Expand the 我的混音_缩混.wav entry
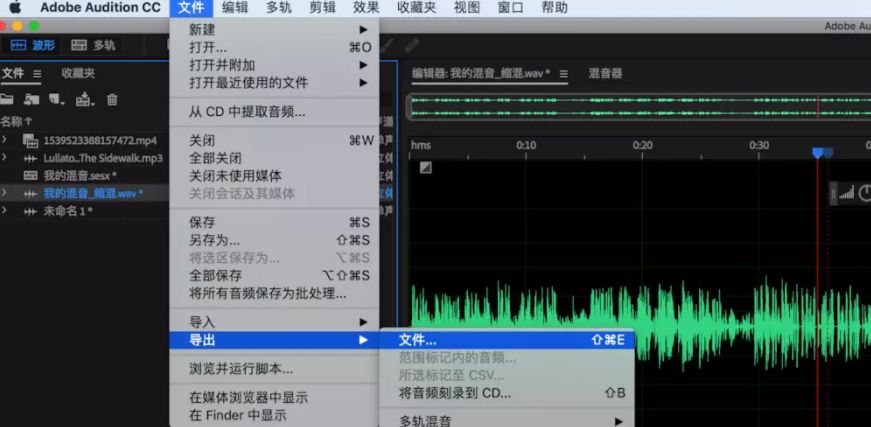Image resolution: width=871 pixels, height=427 pixels. click(x=4, y=193)
